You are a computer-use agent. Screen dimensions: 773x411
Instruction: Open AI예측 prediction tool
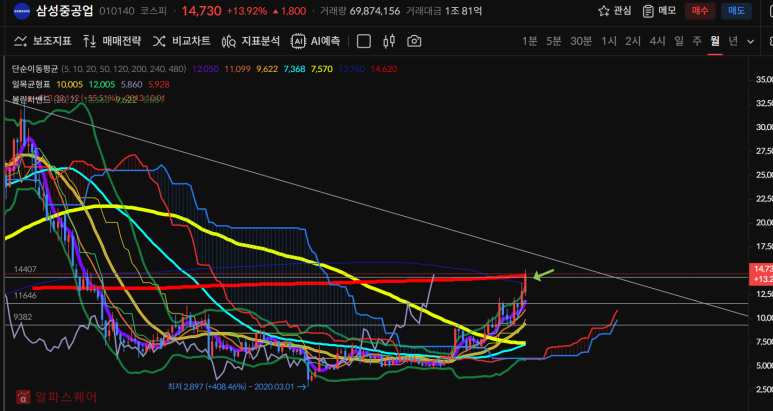tap(316, 41)
